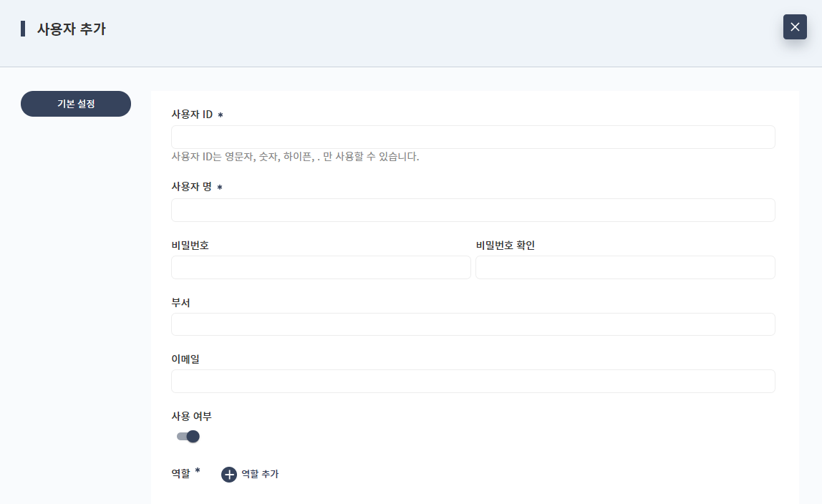Click the 역할 추가 label
Viewport: 822px width, 504px height.
[x=260, y=474]
